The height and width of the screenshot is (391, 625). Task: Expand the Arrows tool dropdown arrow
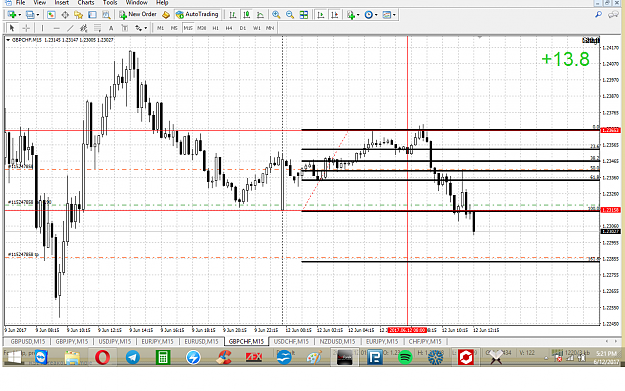(145, 28)
